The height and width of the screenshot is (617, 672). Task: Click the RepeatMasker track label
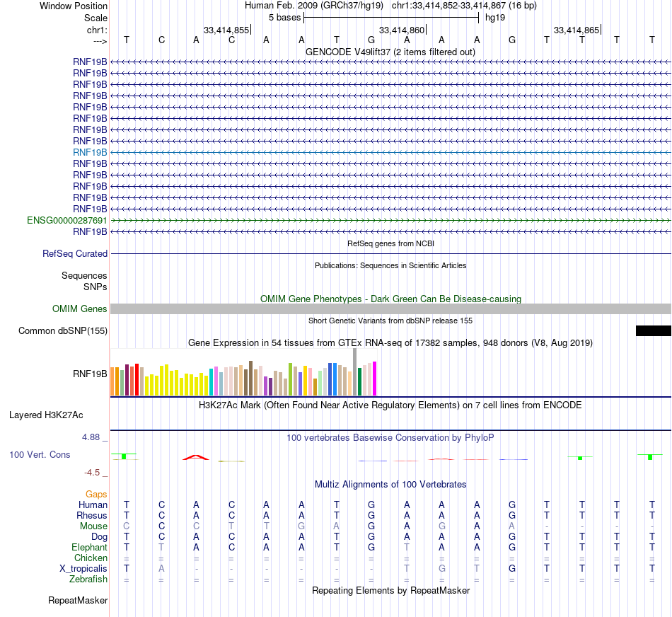point(78,600)
